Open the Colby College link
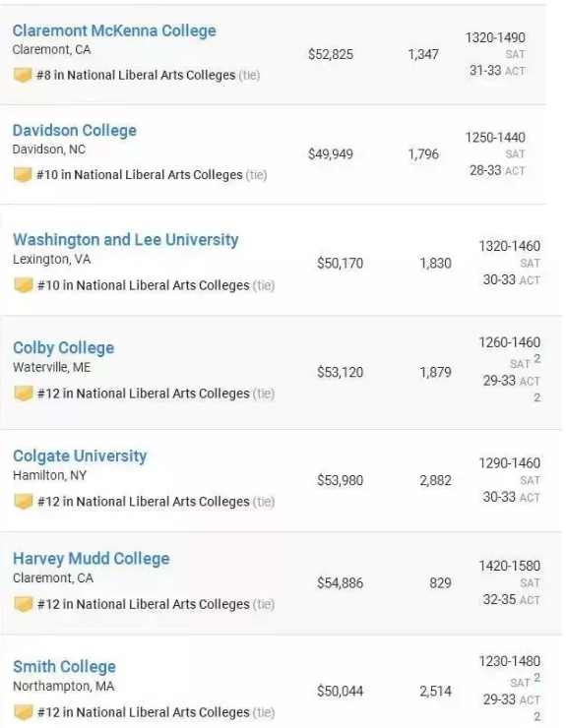 click(64, 348)
